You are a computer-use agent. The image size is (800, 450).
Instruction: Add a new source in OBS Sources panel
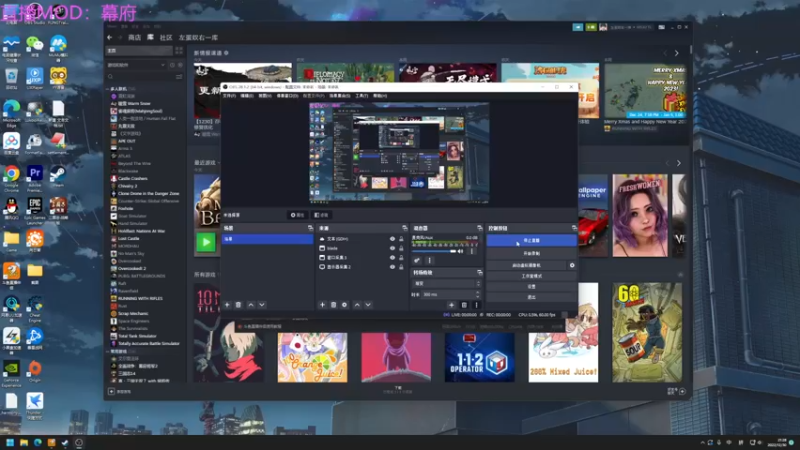(x=322, y=305)
